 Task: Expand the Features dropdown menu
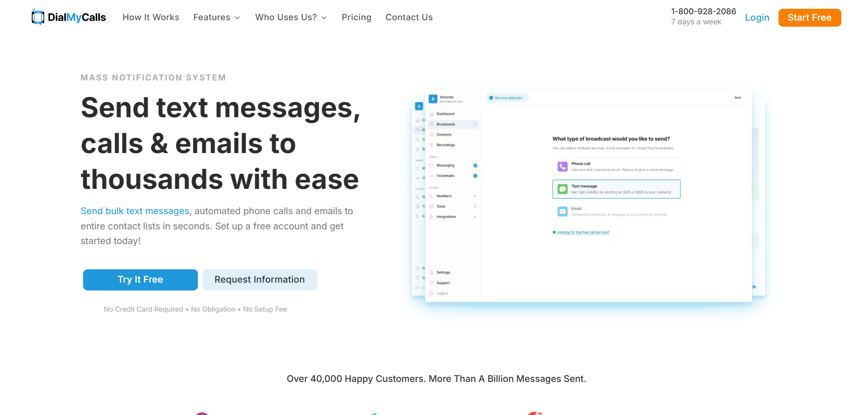tap(217, 17)
